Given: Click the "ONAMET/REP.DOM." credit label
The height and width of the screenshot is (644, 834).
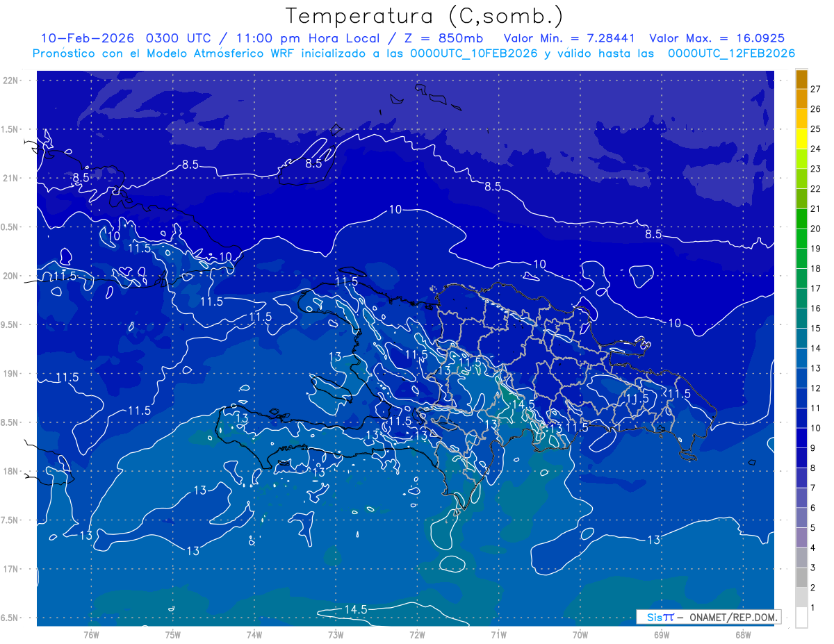Looking at the screenshot, I should click(734, 617).
